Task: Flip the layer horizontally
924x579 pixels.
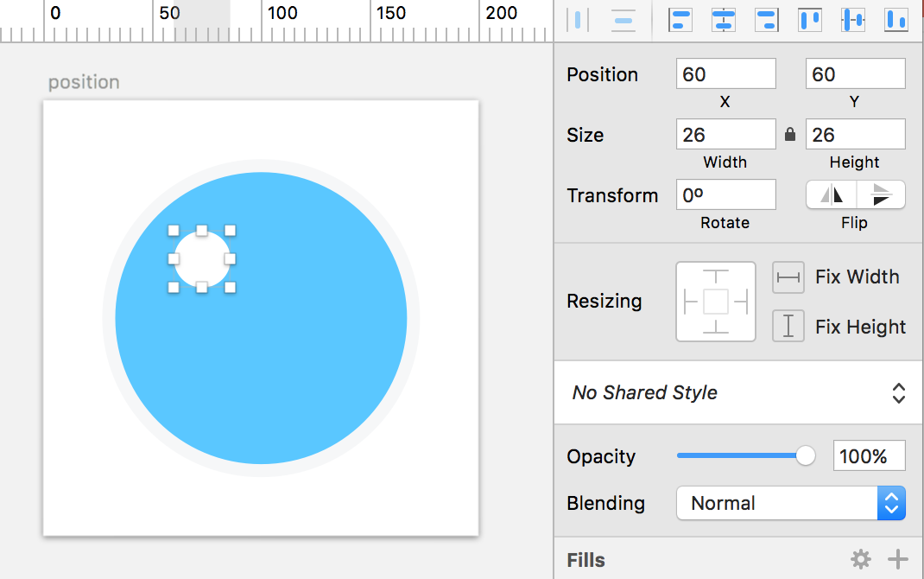Action: (x=831, y=194)
